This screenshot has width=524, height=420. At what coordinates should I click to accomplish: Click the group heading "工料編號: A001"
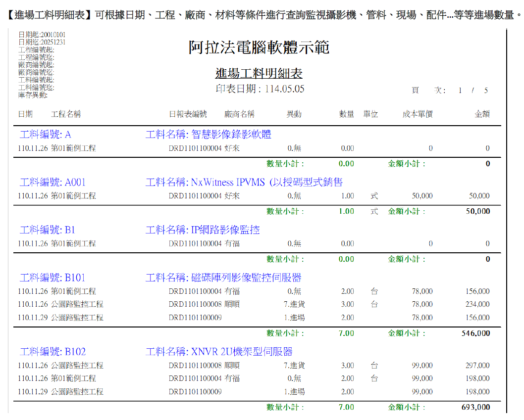[53, 182]
